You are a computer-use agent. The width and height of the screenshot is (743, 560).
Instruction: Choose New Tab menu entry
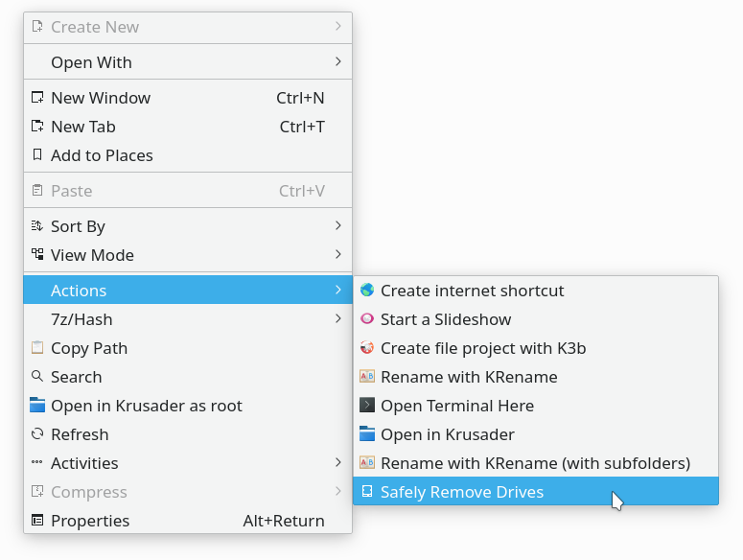[x=188, y=127]
